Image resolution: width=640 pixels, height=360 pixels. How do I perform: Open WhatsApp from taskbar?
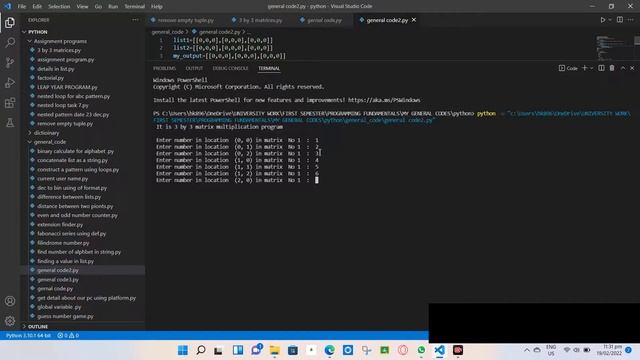tap(421, 350)
